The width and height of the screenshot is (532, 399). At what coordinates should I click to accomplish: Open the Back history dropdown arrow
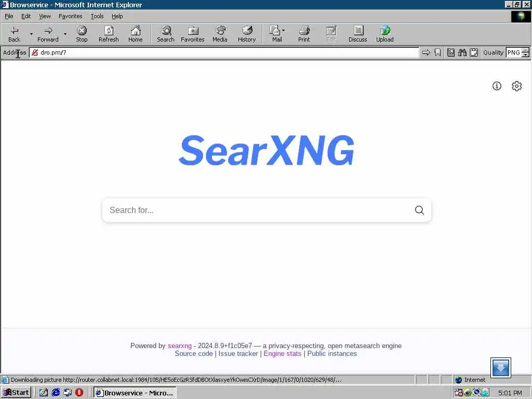coord(31,34)
